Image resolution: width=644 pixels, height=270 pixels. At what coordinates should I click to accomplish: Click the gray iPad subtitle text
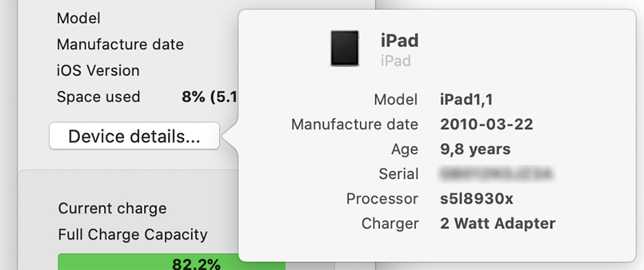pos(395,61)
